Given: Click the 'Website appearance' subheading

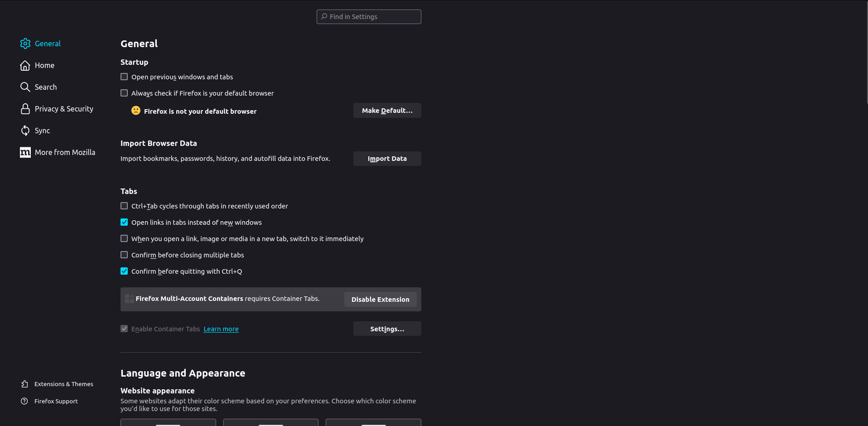Looking at the screenshot, I should tap(157, 391).
